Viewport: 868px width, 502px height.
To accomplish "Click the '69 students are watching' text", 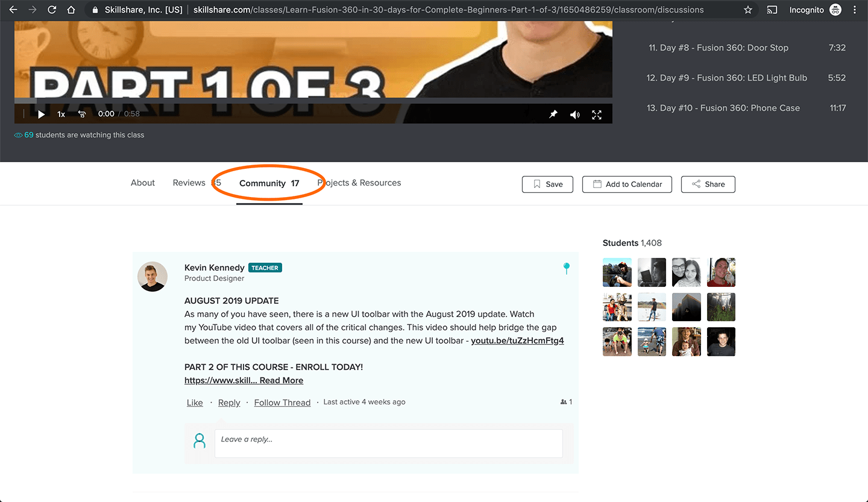I will [x=80, y=135].
